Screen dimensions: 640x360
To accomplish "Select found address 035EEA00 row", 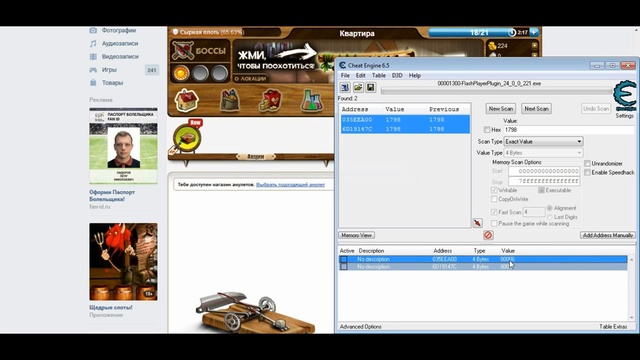I will pos(405,120).
